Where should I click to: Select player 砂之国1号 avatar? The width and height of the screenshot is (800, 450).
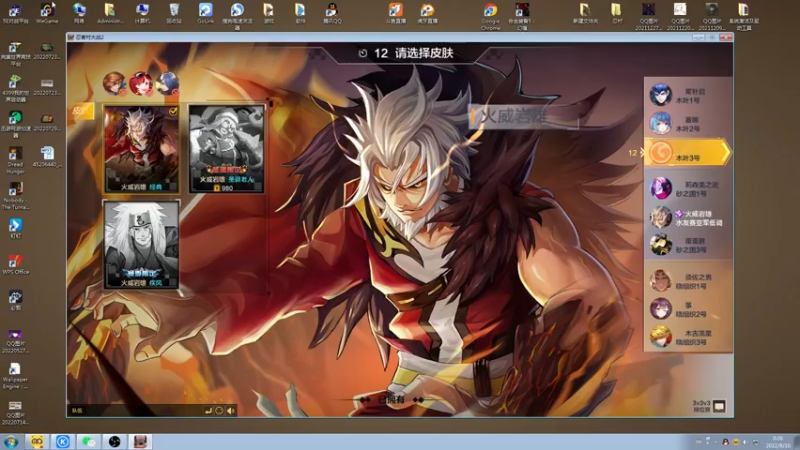[x=661, y=188]
